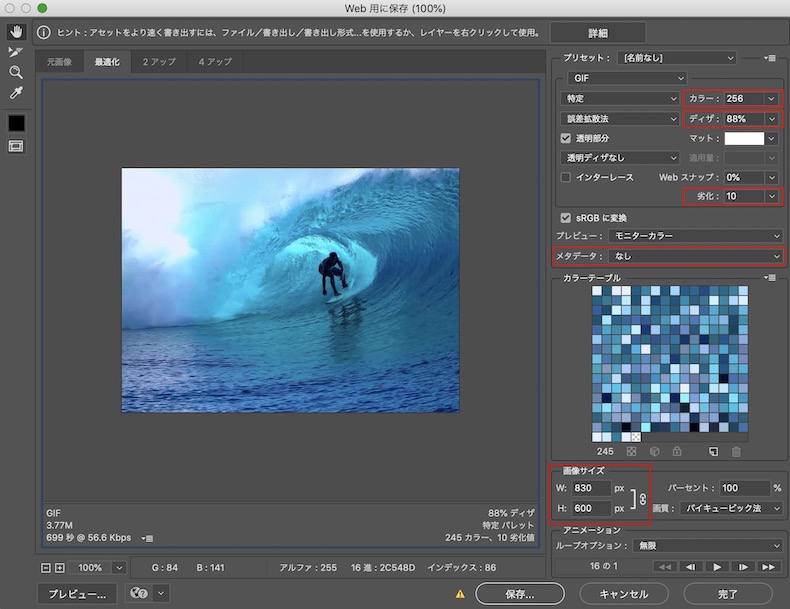Toggle the constrain proportions link icon
The width and height of the screenshot is (790, 609).
[x=643, y=499]
